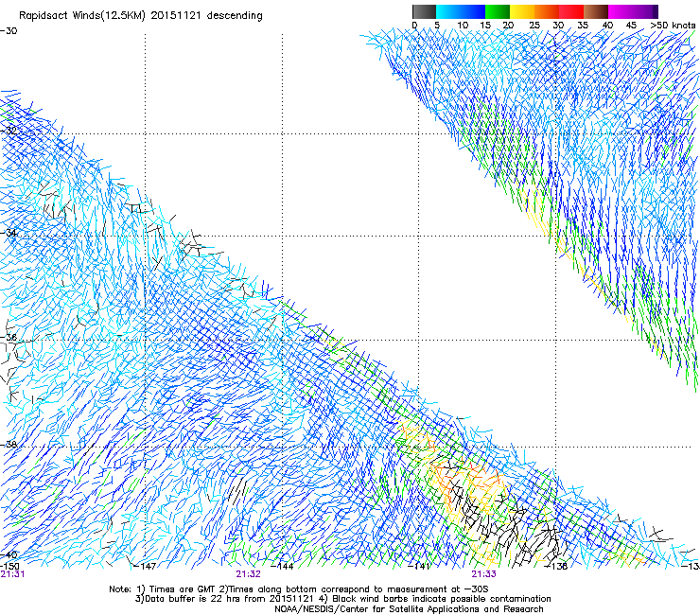This screenshot has width=700, height=615.
Task: Click the title 'Rapidscat Winds(12.5KM) 20151121 descending'
Action: point(141,16)
